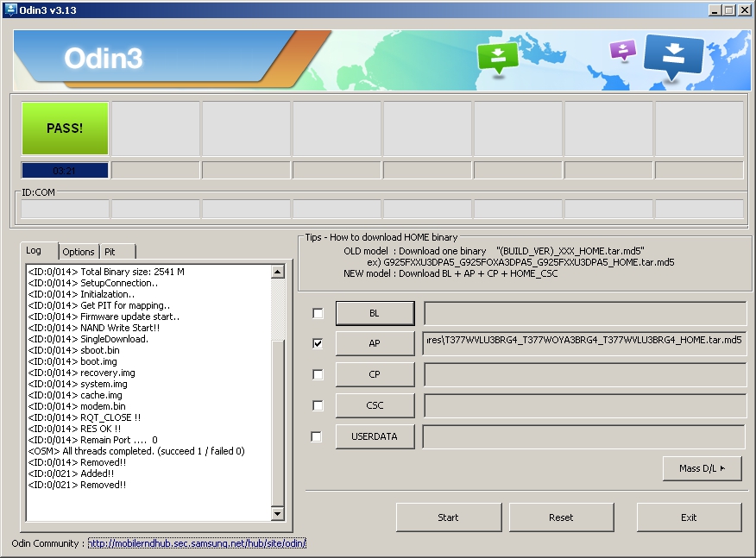Close the Odin3 window

point(745,9)
